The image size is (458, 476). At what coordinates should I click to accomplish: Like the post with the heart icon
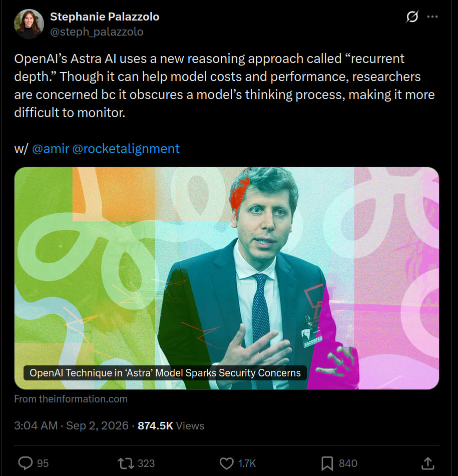tap(226, 463)
